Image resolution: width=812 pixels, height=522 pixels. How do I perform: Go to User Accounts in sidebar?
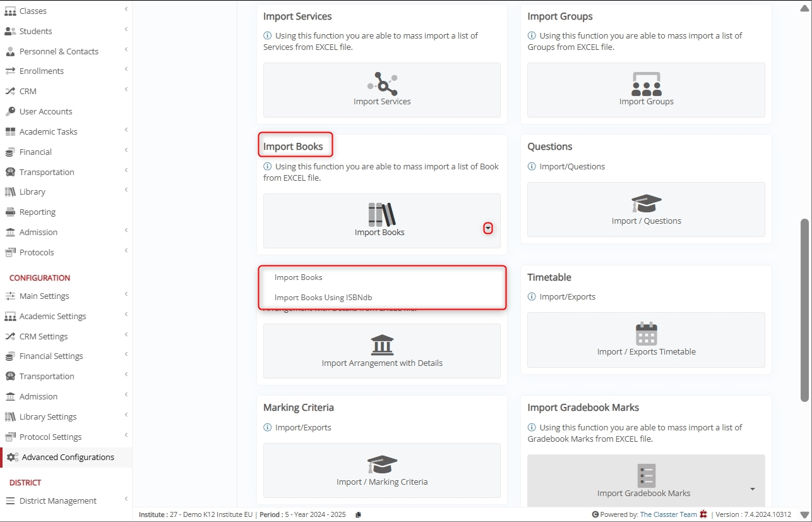(x=45, y=111)
